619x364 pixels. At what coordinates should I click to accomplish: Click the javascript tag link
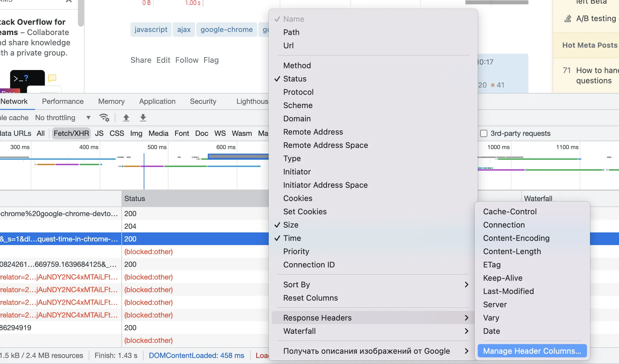point(151,30)
